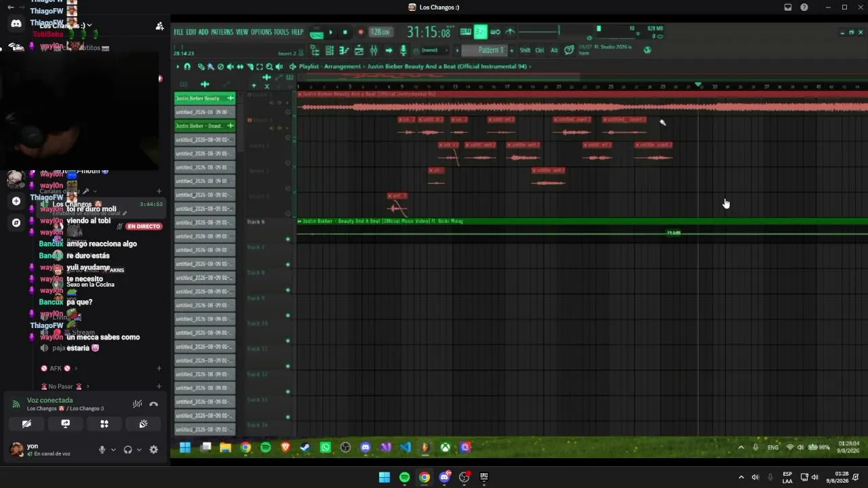868x488 pixels.
Task: Select the green 'Justin Bieber - Beaut...' clip in picker
Action: click(x=204, y=126)
